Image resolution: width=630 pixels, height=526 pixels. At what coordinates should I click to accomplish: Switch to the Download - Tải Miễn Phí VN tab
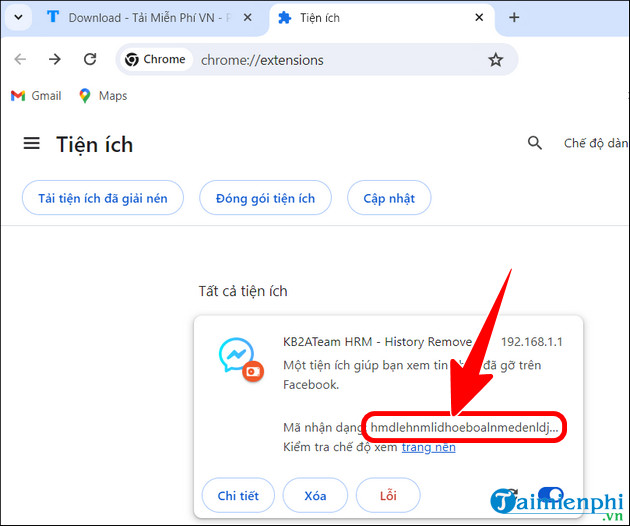pos(149,18)
